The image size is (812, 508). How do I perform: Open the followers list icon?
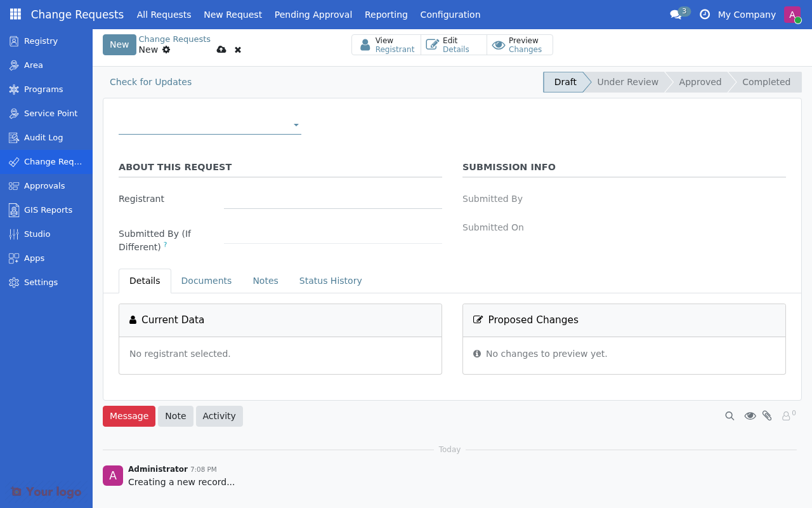coord(786,416)
